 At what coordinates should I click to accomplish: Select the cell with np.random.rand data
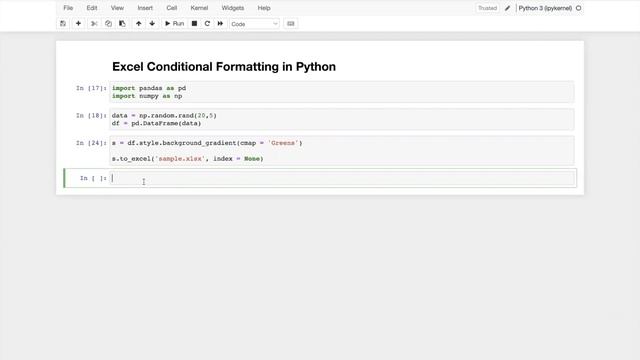[x=342, y=120]
